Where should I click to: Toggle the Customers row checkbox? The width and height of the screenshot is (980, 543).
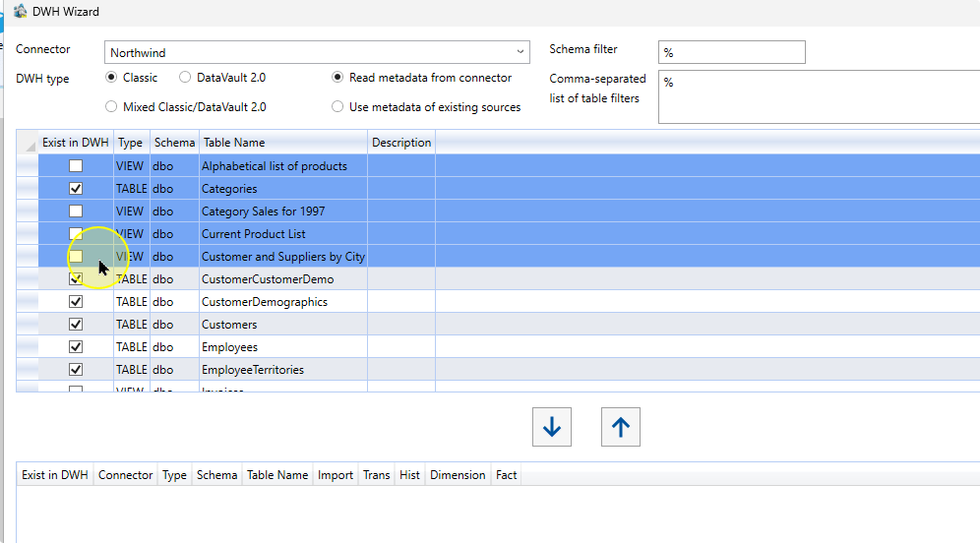(76, 325)
